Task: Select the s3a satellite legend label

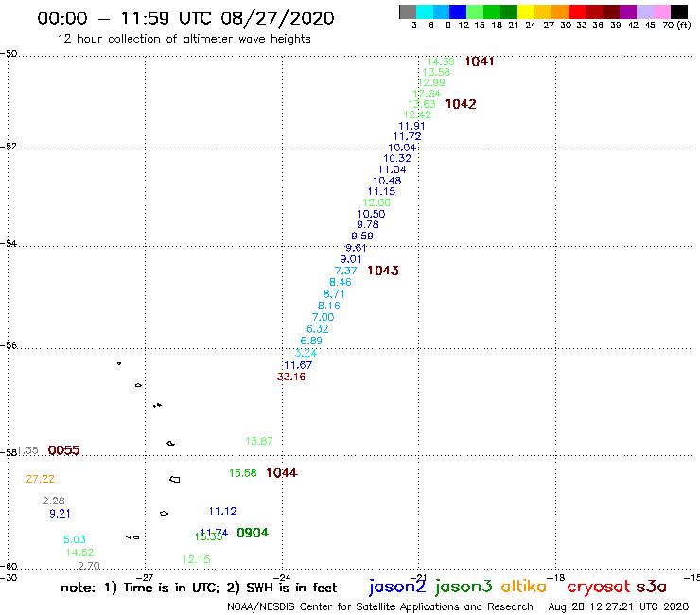Action: [651, 587]
